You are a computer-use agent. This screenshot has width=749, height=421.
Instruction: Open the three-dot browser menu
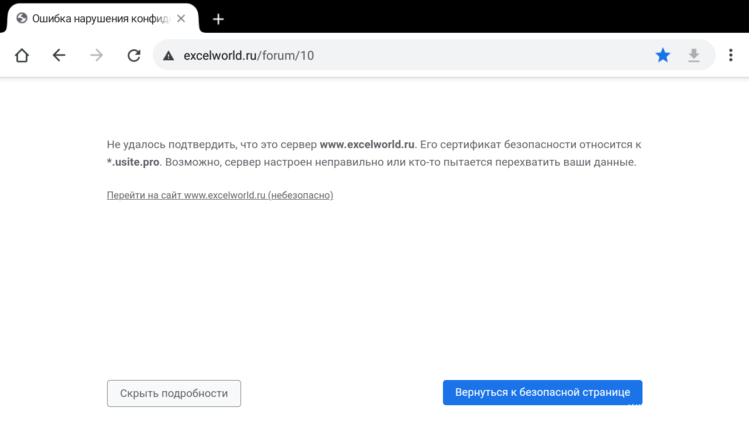click(730, 55)
